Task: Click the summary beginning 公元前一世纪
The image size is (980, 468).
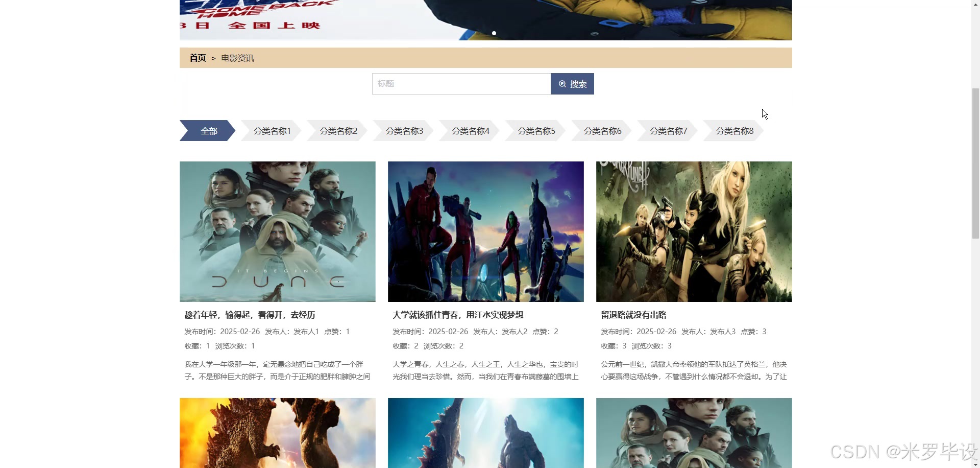Action: coord(694,370)
